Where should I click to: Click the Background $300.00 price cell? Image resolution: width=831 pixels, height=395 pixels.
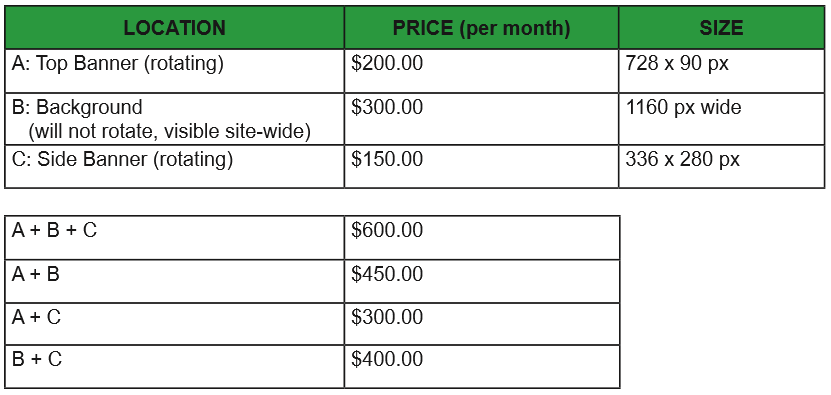pyautogui.click(x=481, y=119)
